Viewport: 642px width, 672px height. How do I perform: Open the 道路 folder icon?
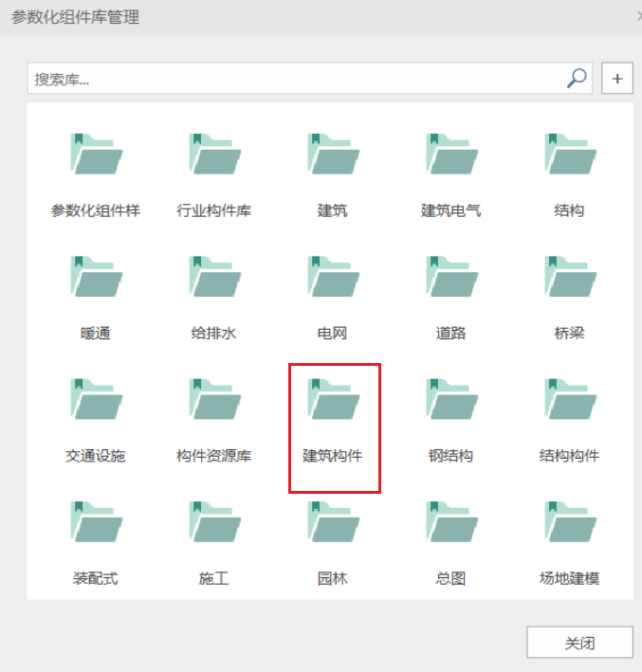[451, 277]
